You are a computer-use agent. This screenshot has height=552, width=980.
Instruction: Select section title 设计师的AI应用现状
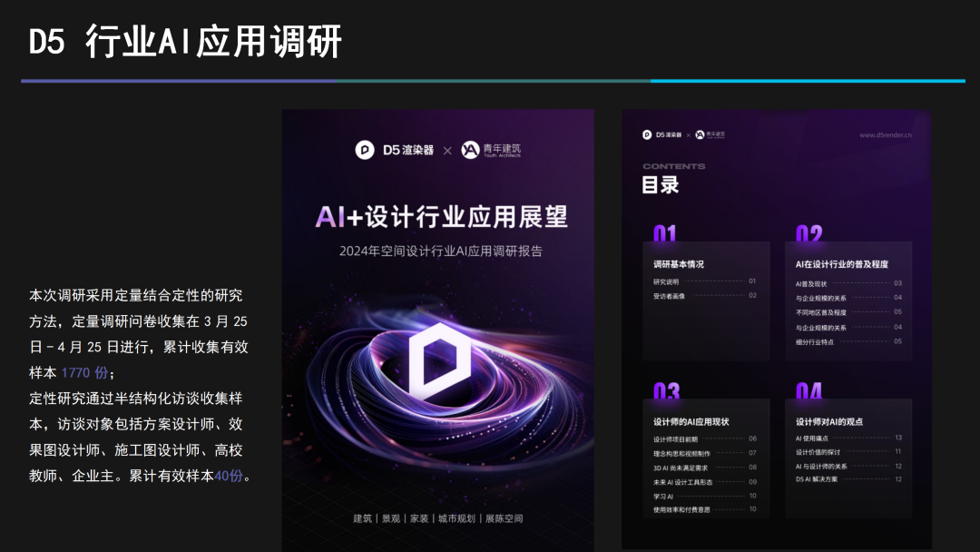691,422
